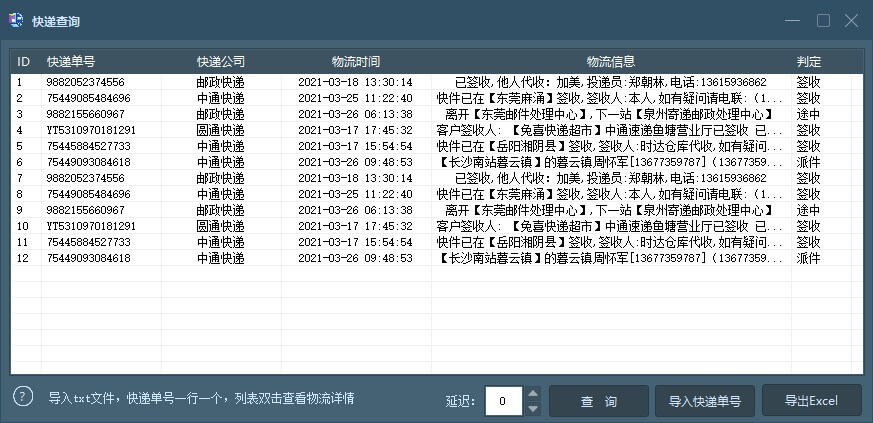Click 中通快递 company cell in row 8
Screen dimensions: 873x423
(x=221, y=194)
